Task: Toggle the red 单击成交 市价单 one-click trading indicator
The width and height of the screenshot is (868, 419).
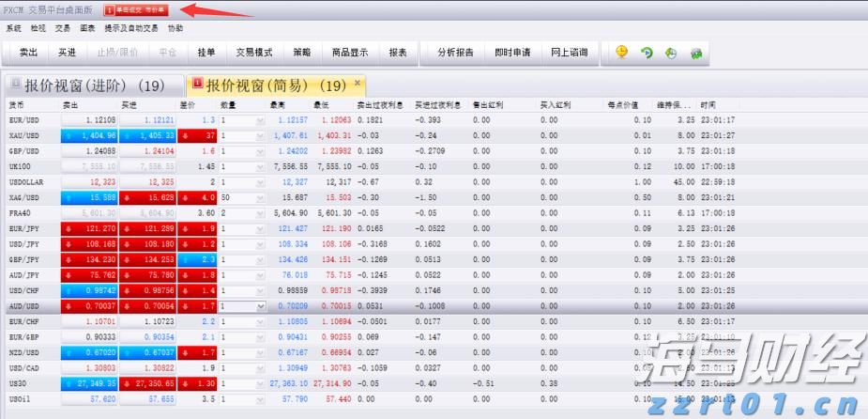Action: (x=136, y=9)
